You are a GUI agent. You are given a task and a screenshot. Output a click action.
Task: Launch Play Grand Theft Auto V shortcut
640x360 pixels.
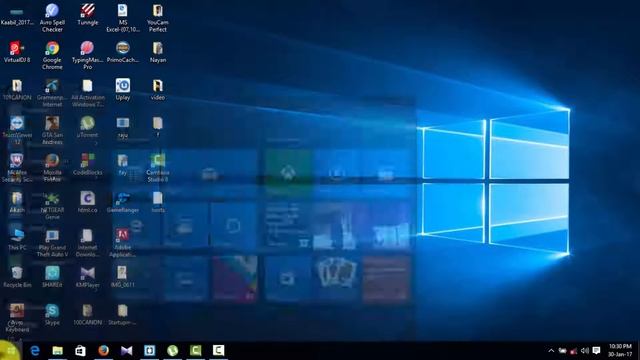52,243
